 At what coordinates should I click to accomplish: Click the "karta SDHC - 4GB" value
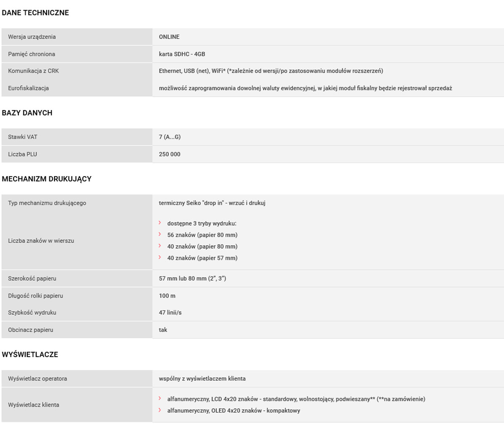click(182, 54)
